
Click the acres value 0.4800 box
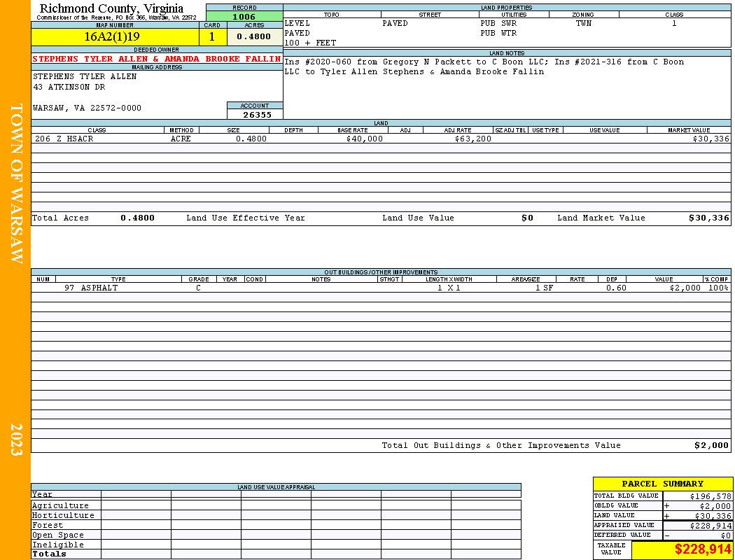(255, 37)
